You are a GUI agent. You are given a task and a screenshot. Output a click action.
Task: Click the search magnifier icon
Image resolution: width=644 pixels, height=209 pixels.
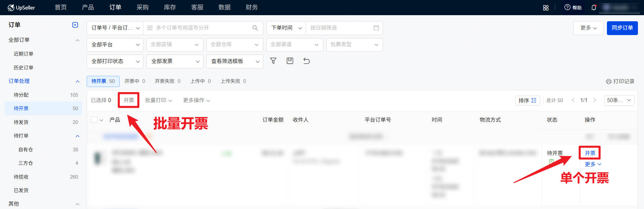(x=255, y=28)
